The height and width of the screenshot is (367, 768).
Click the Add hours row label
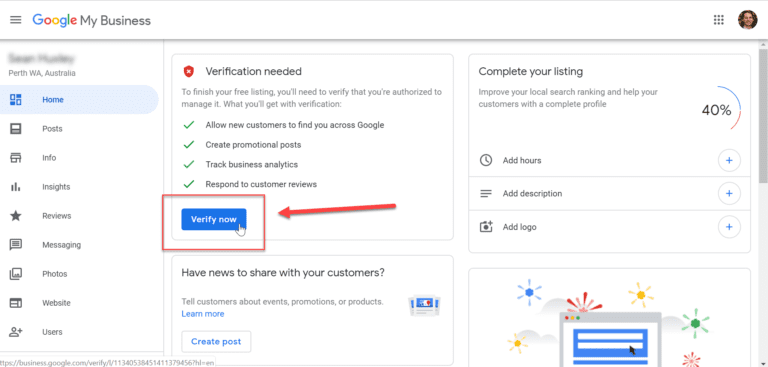[522, 160]
